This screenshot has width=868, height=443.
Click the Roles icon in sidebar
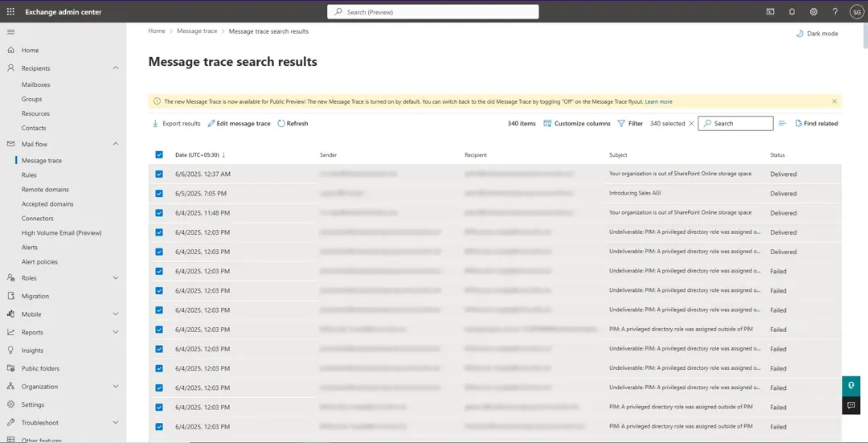(x=10, y=278)
